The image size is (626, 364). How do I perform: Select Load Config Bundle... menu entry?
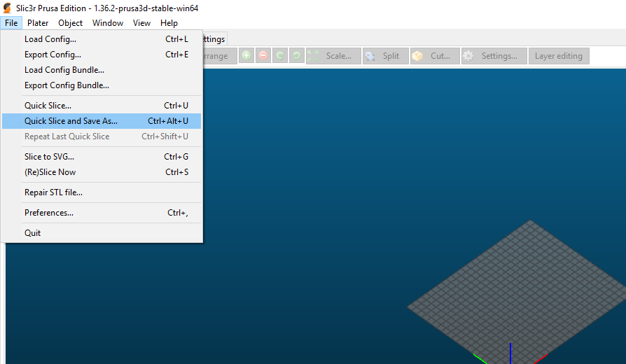coord(102,70)
